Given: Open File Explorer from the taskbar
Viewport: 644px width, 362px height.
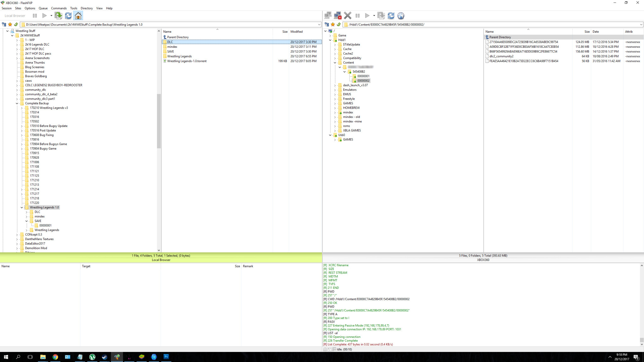Looking at the screenshot, I should (43, 357).
